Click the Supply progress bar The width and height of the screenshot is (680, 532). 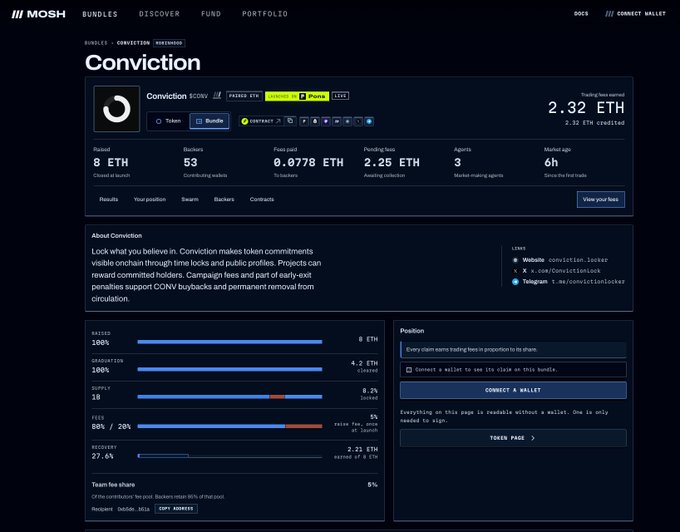[x=230, y=397]
